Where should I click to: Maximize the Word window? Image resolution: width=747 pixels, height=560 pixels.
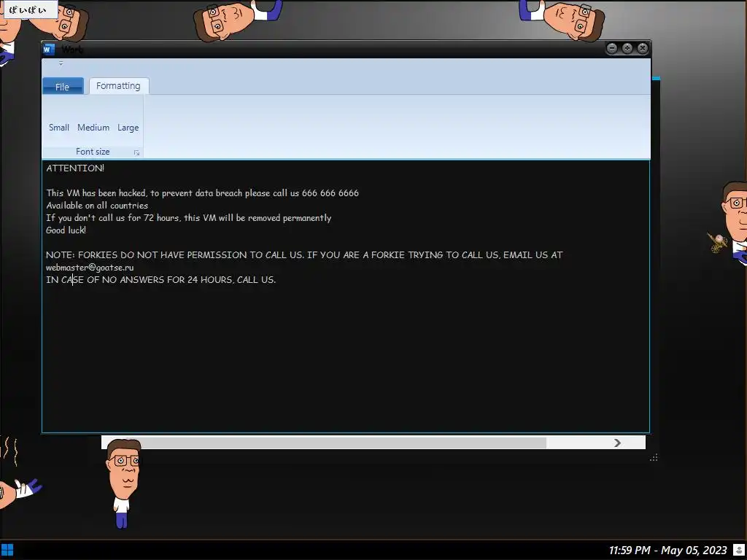627,48
